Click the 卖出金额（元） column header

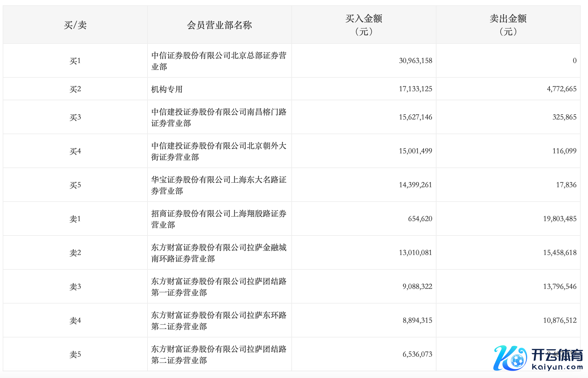click(x=508, y=25)
